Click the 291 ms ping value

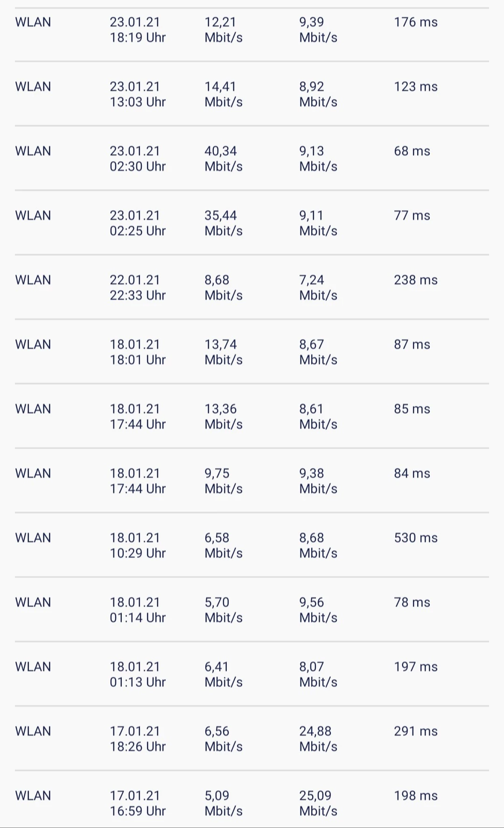(x=415, y=731)
